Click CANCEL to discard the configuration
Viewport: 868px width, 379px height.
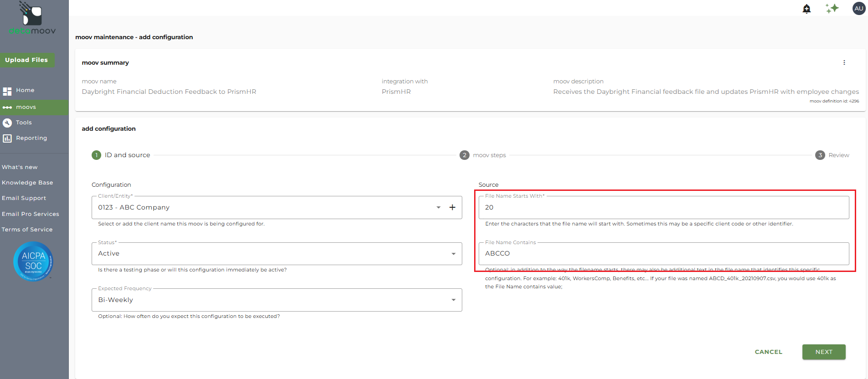[x=768, y=352]
